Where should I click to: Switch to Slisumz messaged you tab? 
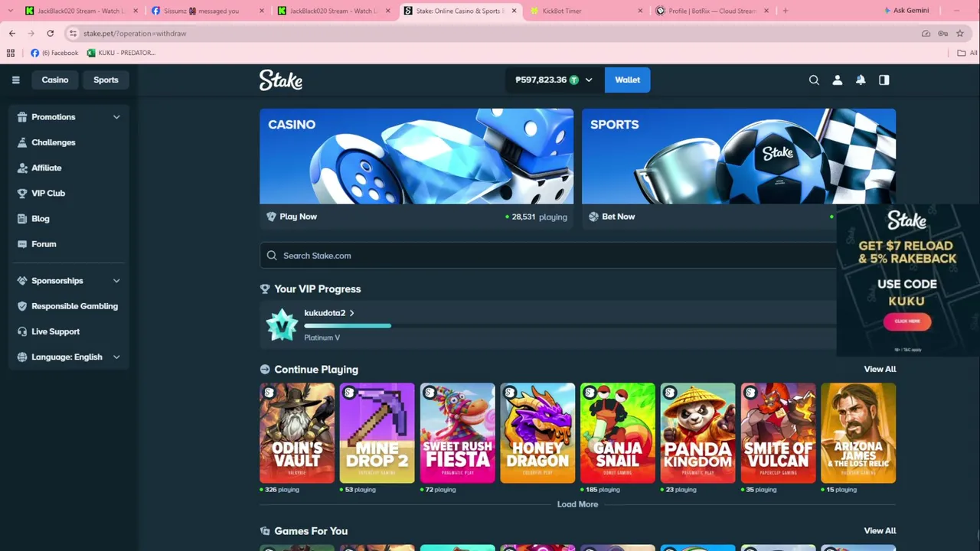[x=207, y=11]
